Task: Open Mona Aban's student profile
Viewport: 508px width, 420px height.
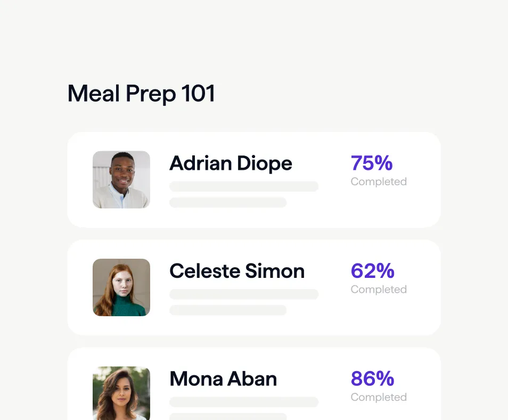Action: pos(223,379)
